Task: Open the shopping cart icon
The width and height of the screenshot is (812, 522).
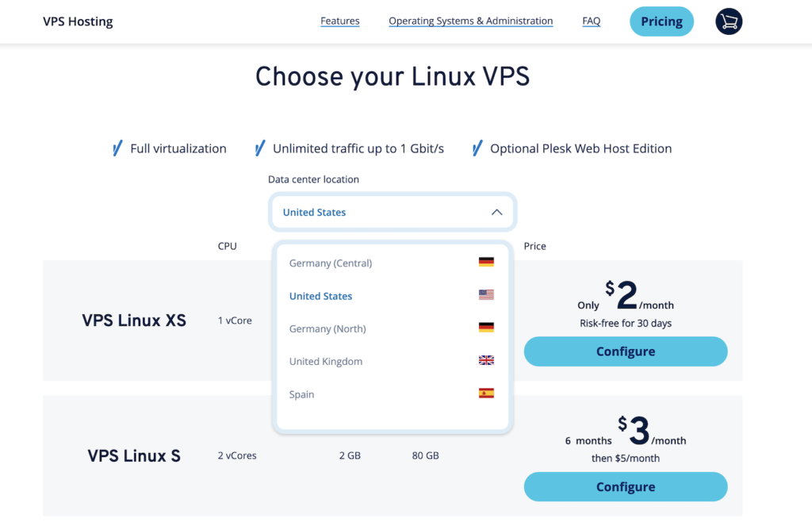Action: coord(728,22)
